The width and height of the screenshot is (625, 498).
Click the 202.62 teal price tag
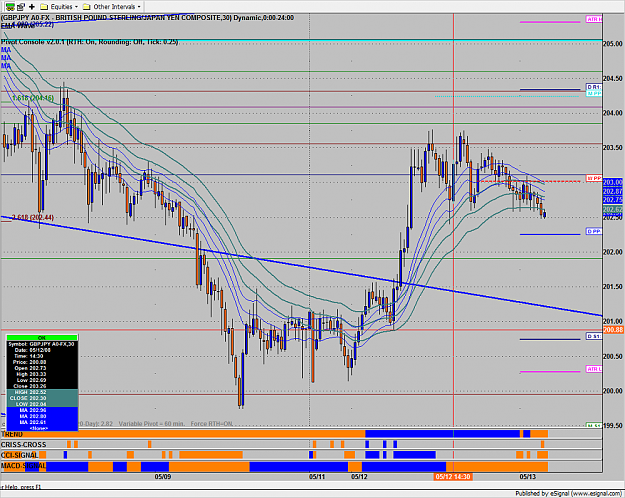(613, 209)
